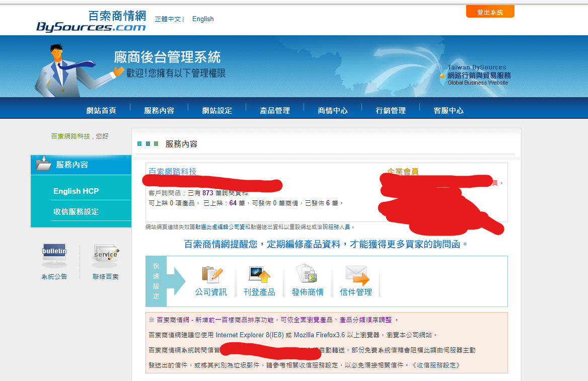
Task: Click the 發佈商情 document icon
Action: coord(307,273)
